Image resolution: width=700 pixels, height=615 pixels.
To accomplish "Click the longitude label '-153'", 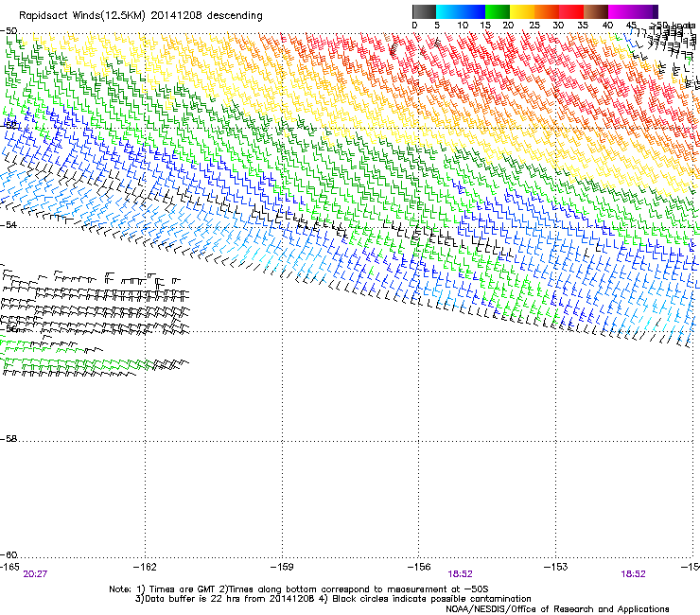I will click(555, 567).
